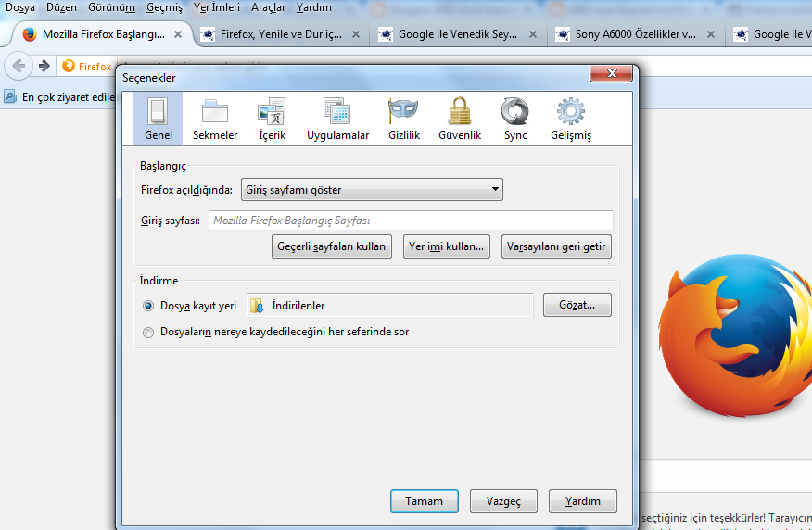Image resolution: width=812 pixels, height=530 pixels.
Task: Switch to the Mozilla Firefox Başlangıç tab
Action: 103,34
